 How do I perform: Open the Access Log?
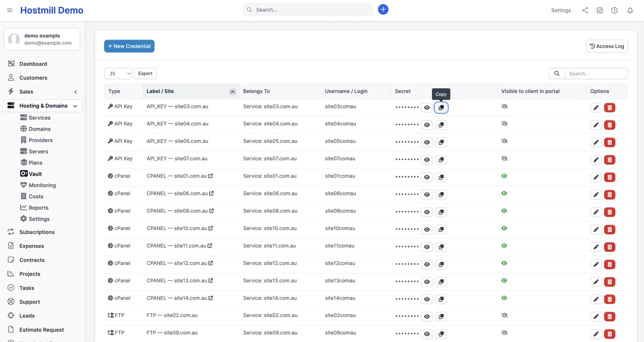coord(607,46)
